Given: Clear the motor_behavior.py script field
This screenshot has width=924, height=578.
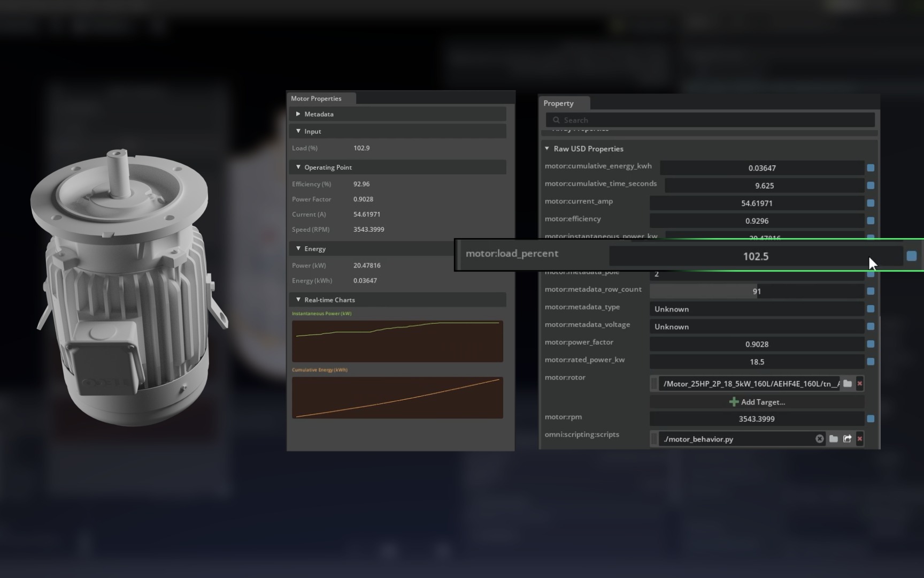Looking at the screenshot, I should pos(819,439).
